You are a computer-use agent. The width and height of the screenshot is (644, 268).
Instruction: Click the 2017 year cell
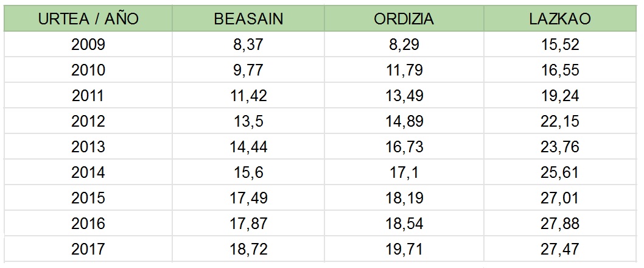[88, 249]
